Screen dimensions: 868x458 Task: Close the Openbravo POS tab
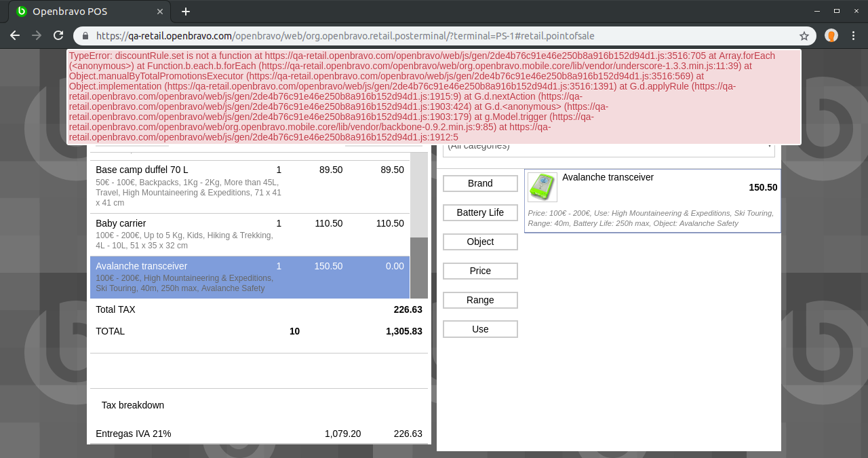pyautogui.click(x=160, y=12)
